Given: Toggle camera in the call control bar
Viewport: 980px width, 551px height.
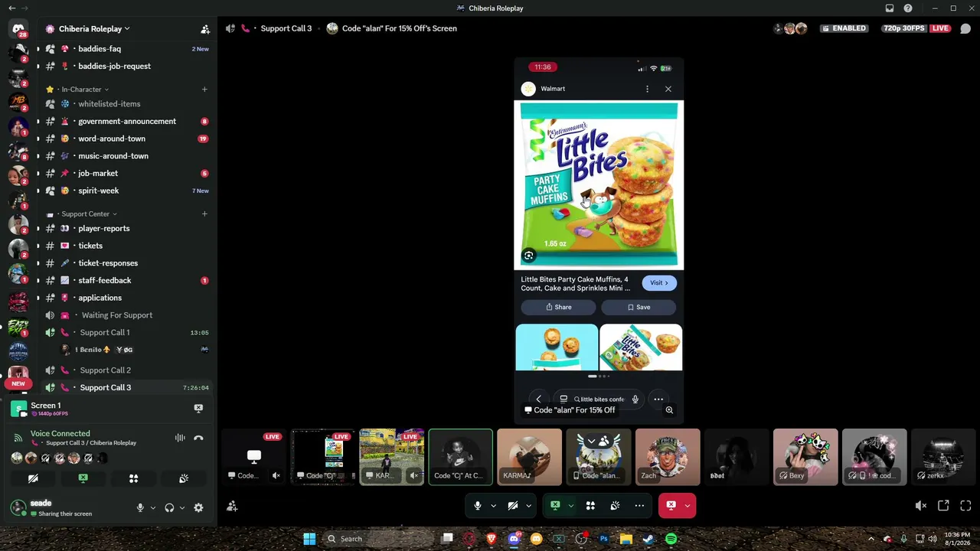Looking at the screenshot, I should pyautogui.click(x=513, y=506).
